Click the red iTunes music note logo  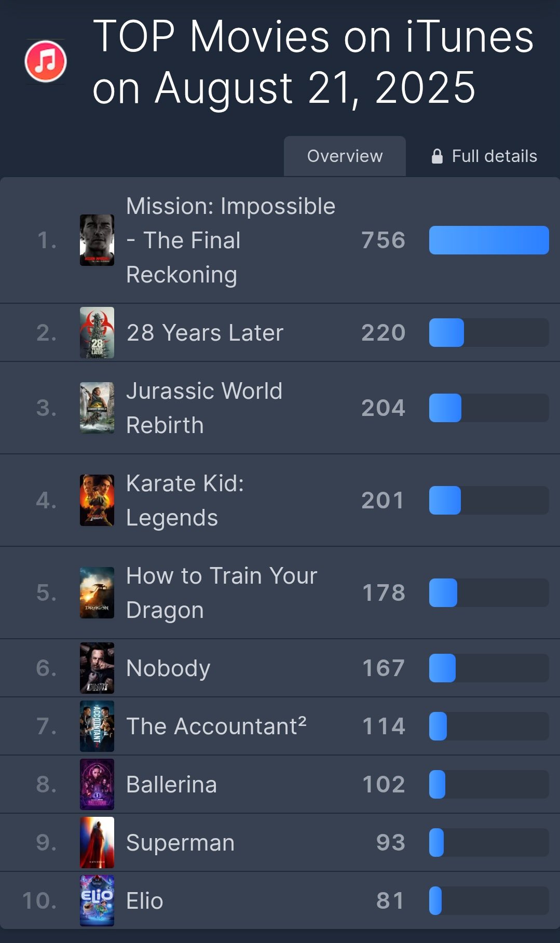pos(46,61)
